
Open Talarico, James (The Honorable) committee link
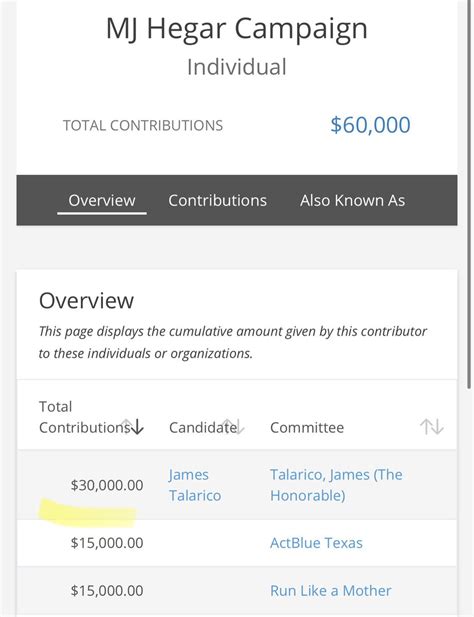[x=336, y=485]
